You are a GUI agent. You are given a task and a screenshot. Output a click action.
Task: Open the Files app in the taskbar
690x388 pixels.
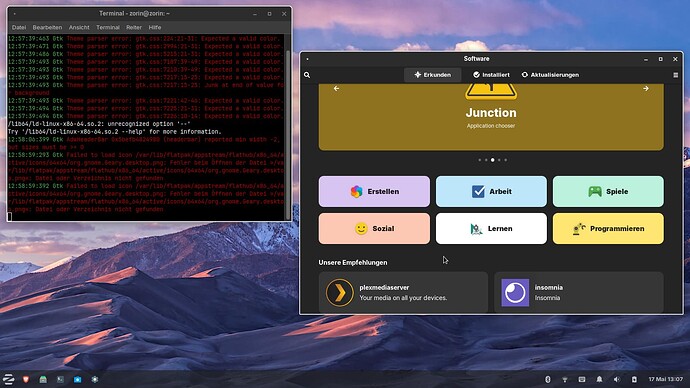(x=43, y=379)
